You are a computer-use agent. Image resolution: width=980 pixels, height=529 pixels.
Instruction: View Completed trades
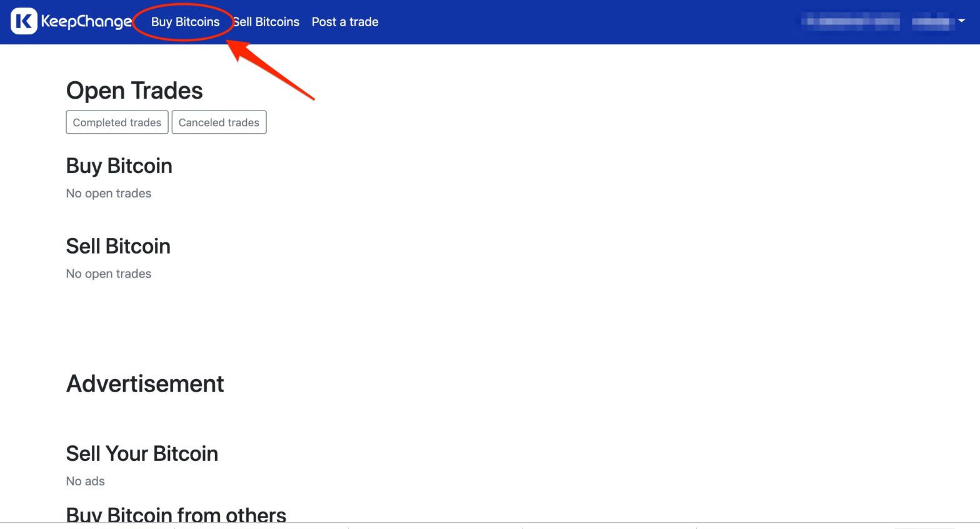(x=117, y=122)
